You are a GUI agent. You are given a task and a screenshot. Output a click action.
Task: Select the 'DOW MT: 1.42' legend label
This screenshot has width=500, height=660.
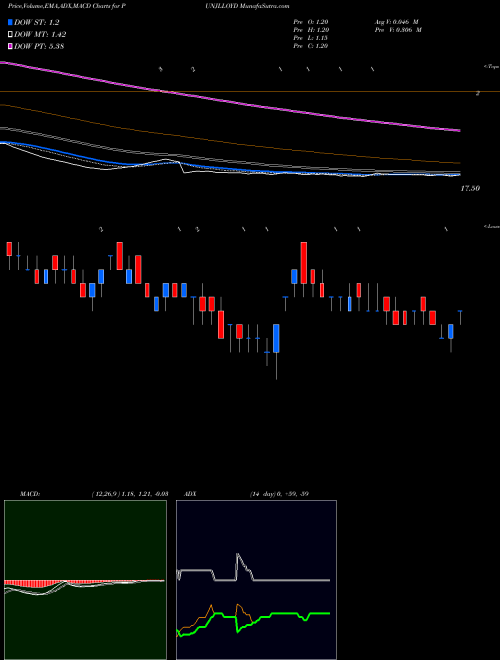[40, 35]
